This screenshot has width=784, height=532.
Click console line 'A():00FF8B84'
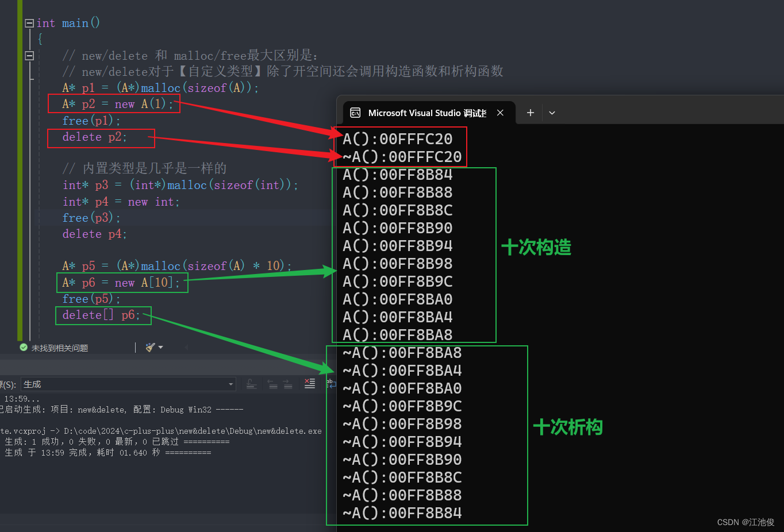click(x=398, y=175)
